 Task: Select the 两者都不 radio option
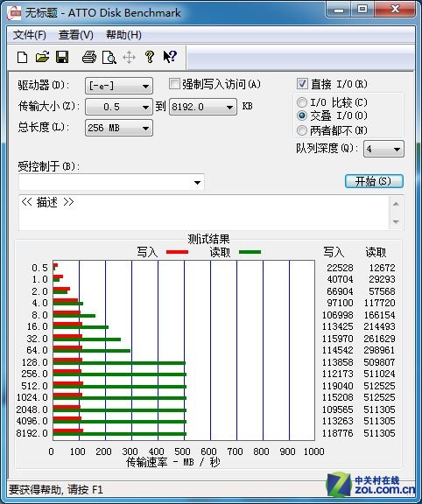click(x=302, y=130)
